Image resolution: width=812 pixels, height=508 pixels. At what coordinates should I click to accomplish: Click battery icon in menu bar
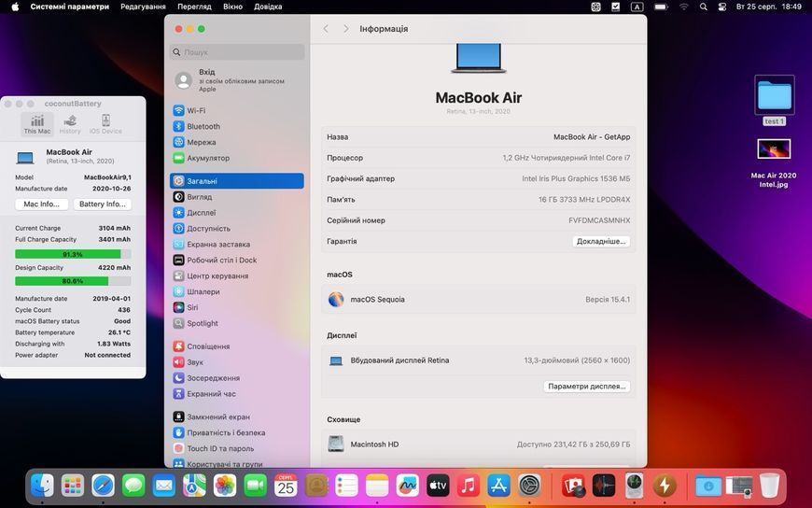[x=661, y=7]
